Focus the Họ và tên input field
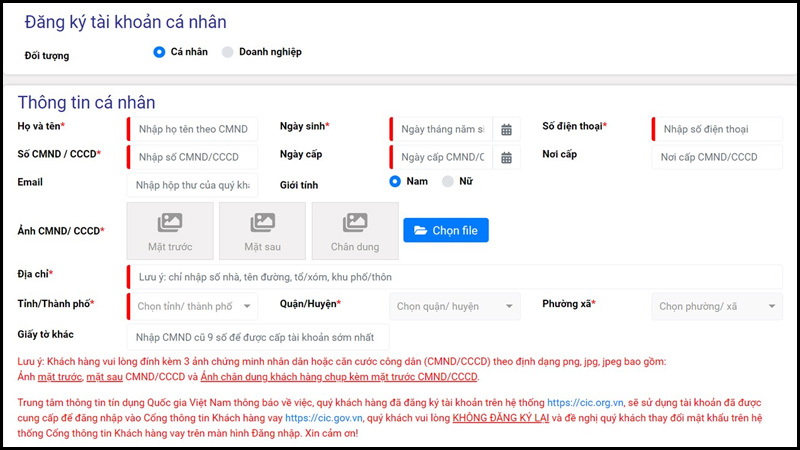This screenshot has width=800, height=450. [x=192, y=129]
